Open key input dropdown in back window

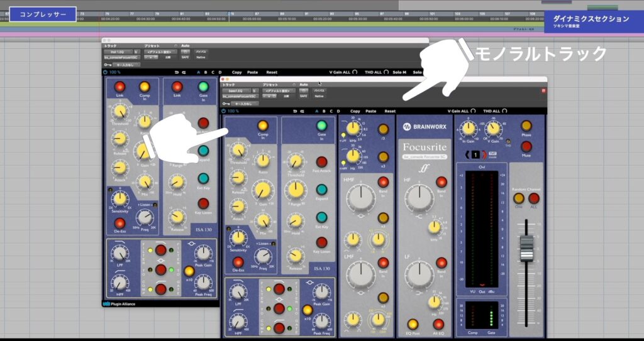click(x=126, y=65)
